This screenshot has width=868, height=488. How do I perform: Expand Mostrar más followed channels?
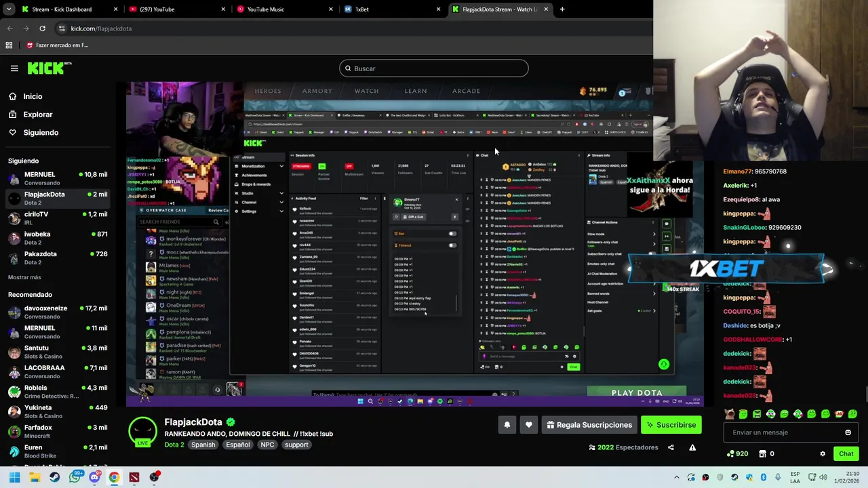pyautogui.click(x=24, y=277)
